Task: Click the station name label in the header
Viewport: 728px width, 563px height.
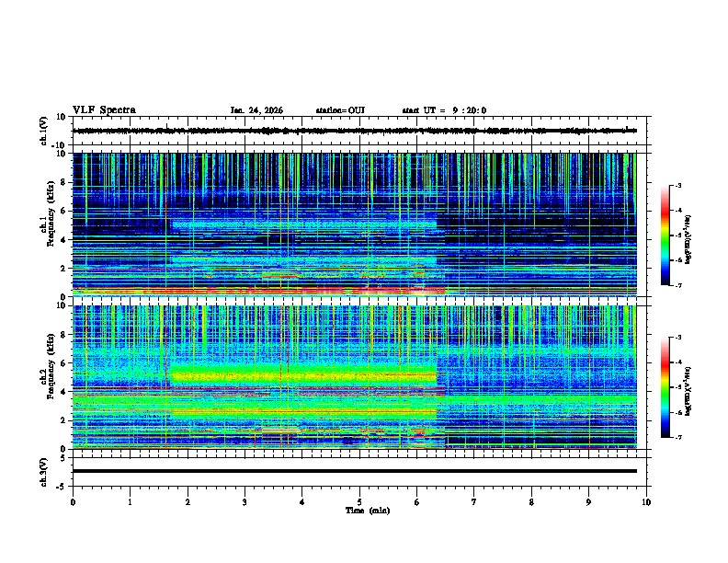Action: (340, 110)
